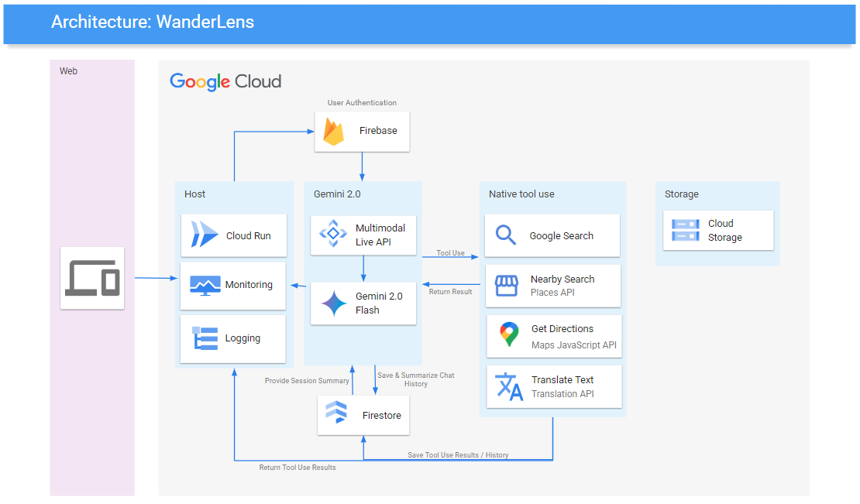This screenshot has width=860, height=504.
Task: Click the Monitoring chart icon
Action: pos(205,286)
